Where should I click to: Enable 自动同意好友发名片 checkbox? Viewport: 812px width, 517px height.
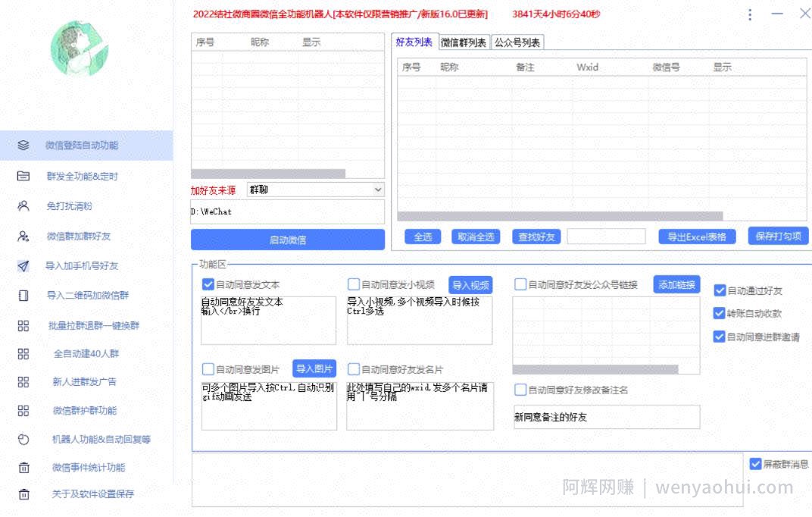(x=354, y=369)
